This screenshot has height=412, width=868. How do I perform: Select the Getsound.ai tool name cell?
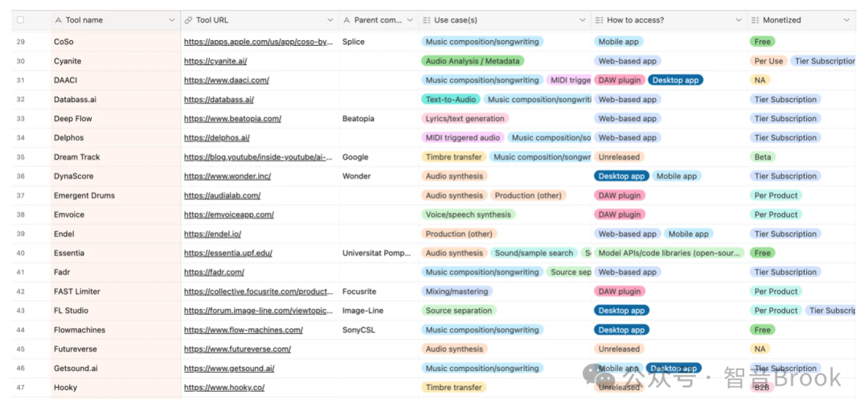(x=116, y=369)
